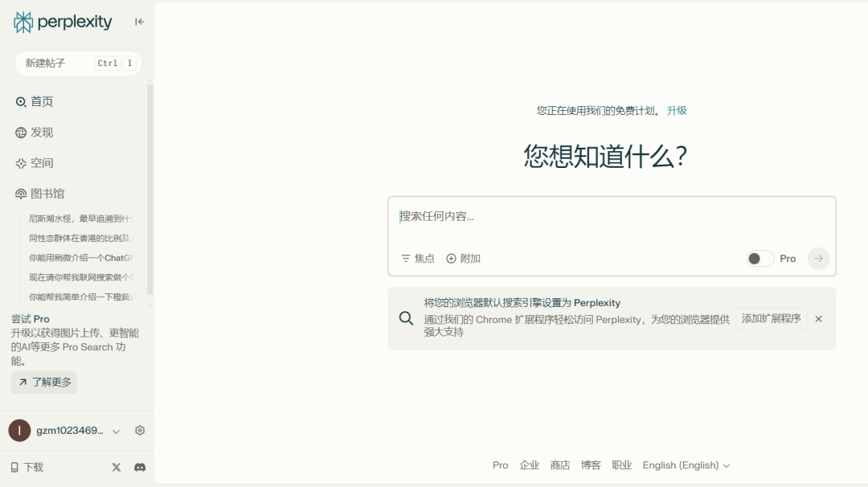
Task: Open the 博客 footer link
Action: point(591,465)
